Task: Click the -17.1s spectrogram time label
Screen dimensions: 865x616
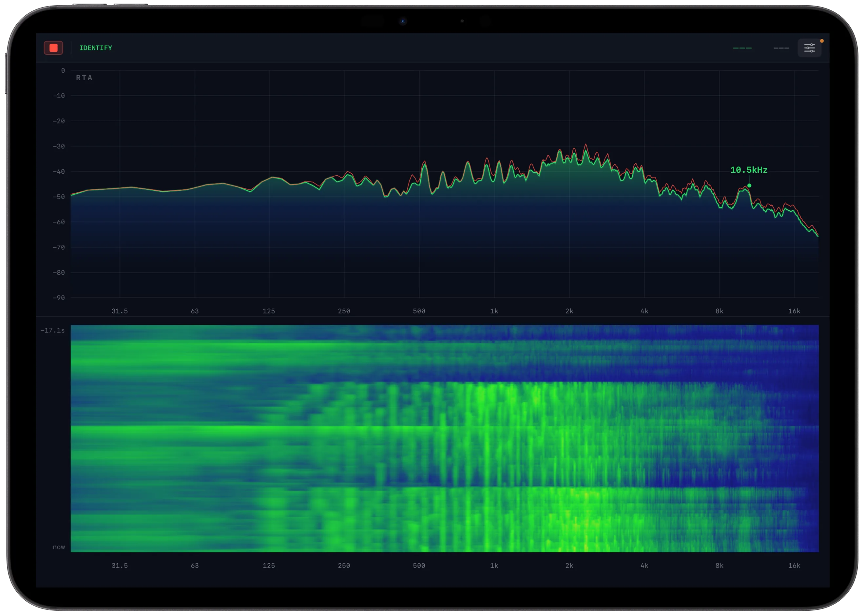Action: (x=52, y=330)
